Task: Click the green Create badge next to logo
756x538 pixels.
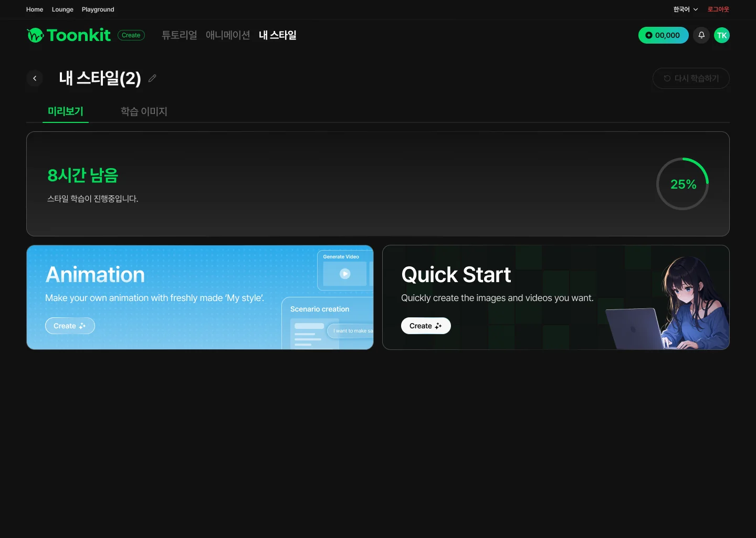Action: tap(131, 35)
